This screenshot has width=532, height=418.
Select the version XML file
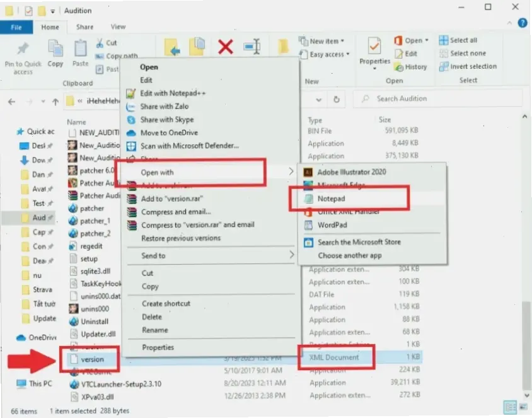92,359
